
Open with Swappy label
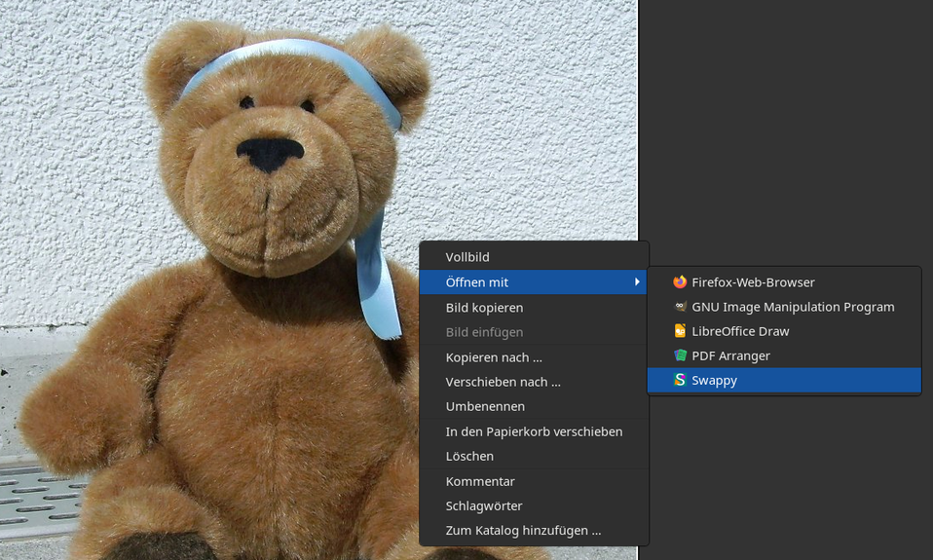tap(714, 380)
